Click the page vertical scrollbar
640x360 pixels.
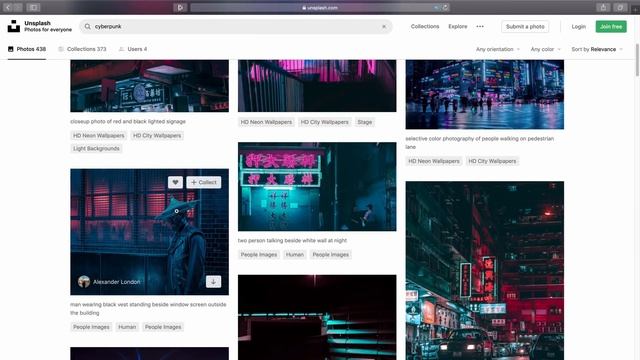[x=637, y=59]
